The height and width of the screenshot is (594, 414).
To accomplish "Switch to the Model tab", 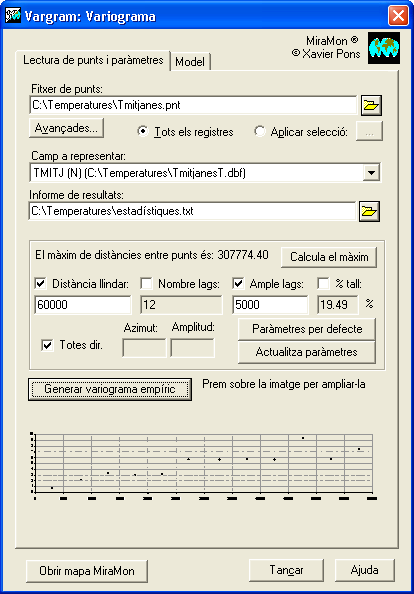I will [x=190, y=61].
